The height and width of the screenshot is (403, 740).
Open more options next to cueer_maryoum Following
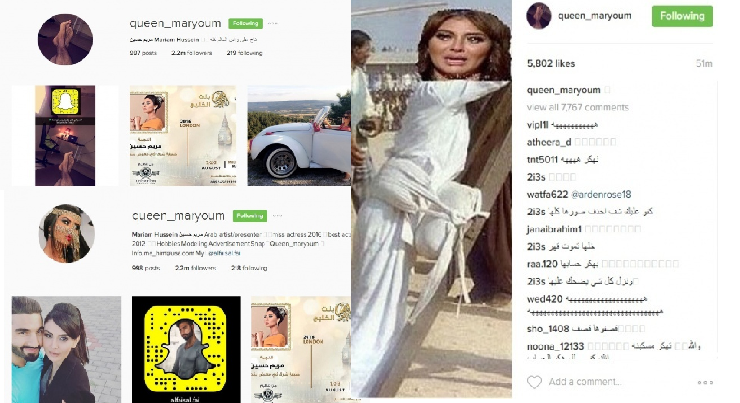[x=277, y=216]
